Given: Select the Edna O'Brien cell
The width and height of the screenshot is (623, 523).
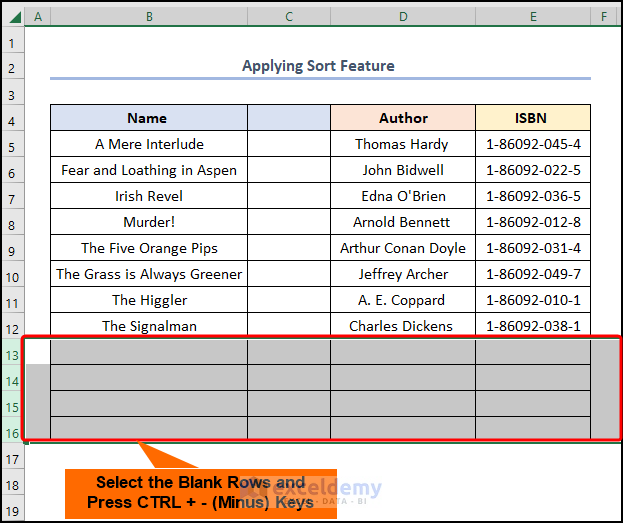Looking at the screenshot, I should tap(402, 196).
